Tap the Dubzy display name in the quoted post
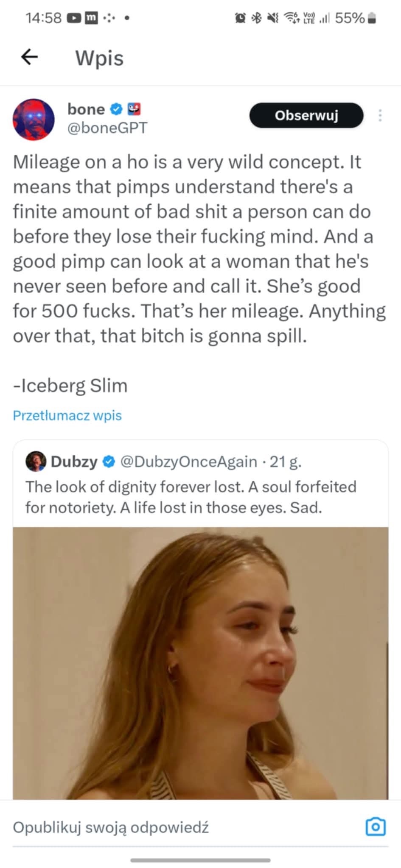 (74, 461)
